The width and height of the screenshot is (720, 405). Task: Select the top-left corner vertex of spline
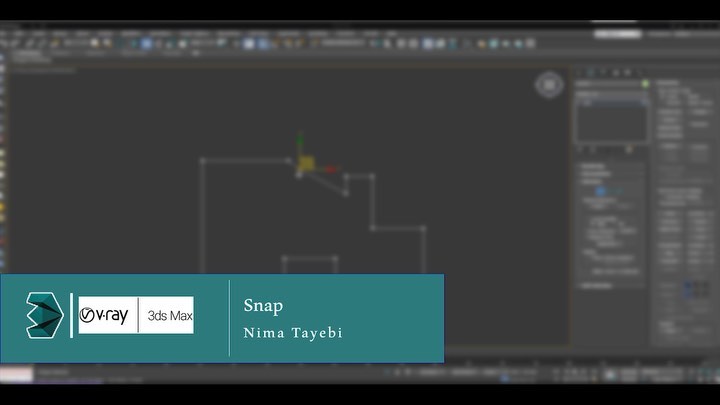pos(202,161)
